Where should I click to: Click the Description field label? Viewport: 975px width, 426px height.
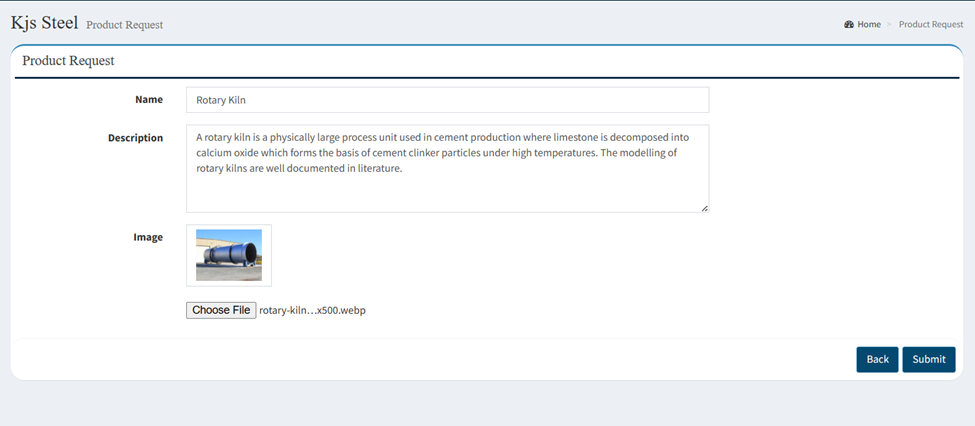(x=136, y=138)
